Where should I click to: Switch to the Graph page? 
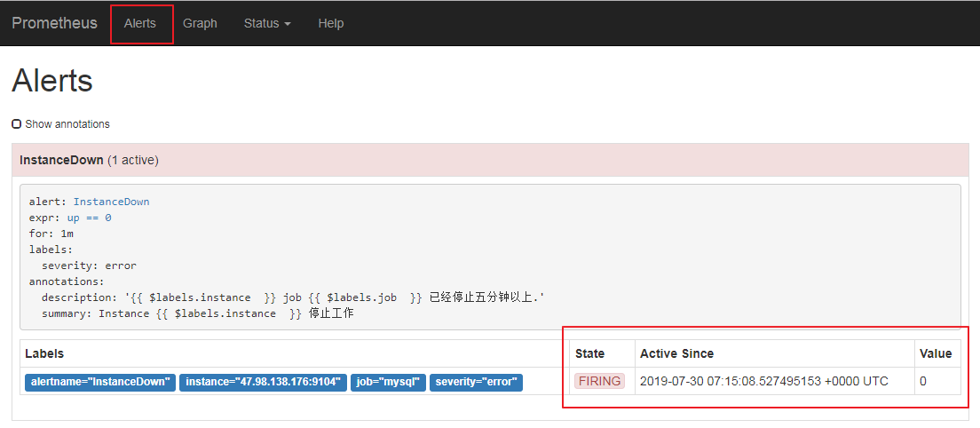pyautogui.click(x=200, y=23)
